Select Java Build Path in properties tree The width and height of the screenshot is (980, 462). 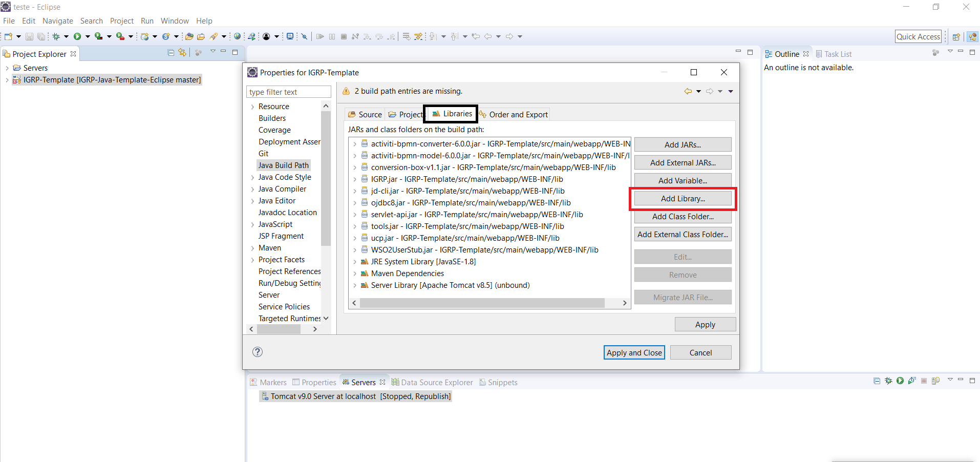(x=283, y=165)
